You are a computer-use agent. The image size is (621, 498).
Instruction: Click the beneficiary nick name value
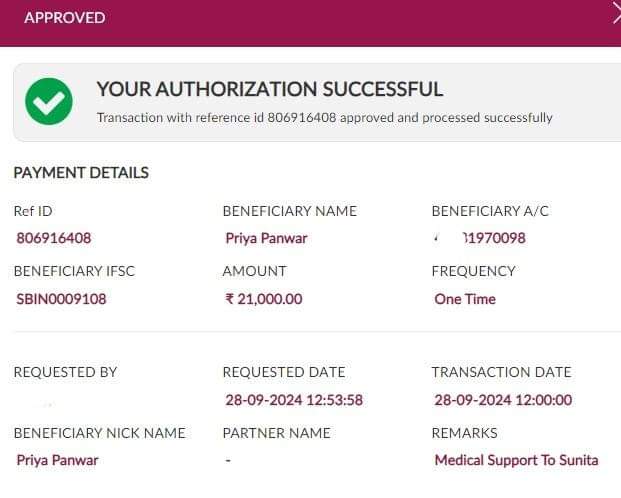(58, 460)
